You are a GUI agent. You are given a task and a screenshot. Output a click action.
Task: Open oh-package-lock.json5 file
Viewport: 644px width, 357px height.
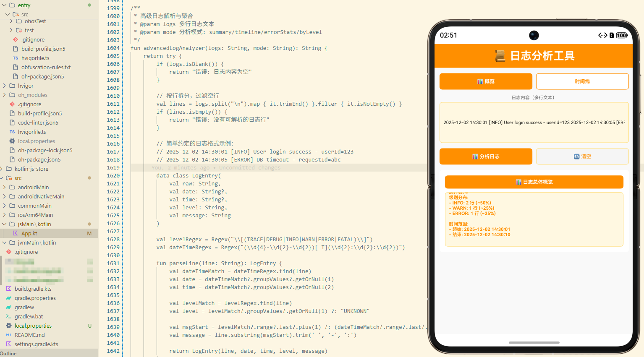(x=45, y=150)
